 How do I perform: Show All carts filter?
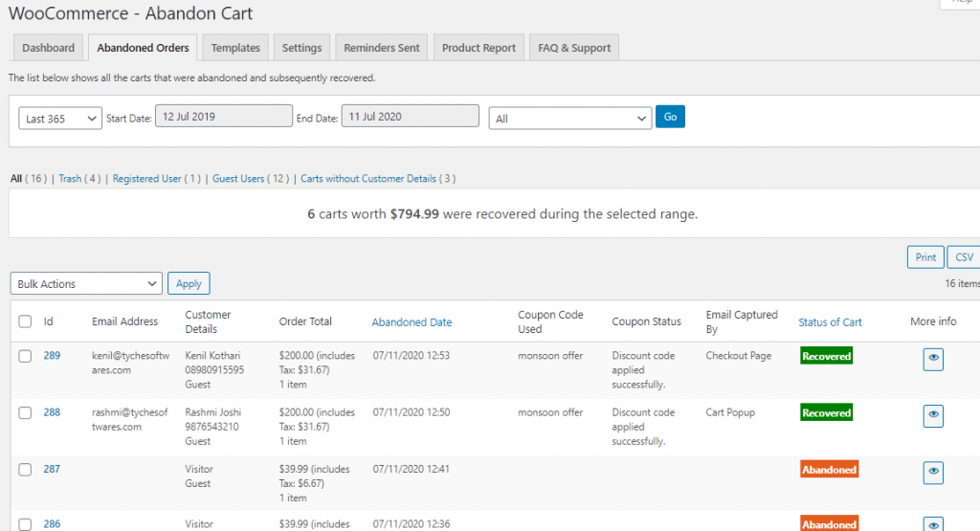click(x=16, y=179)
